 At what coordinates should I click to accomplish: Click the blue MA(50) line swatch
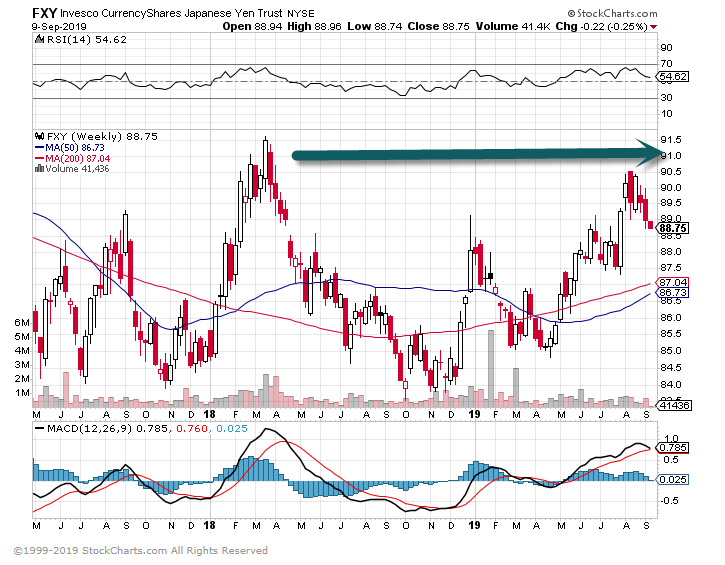tap(40, 148)
